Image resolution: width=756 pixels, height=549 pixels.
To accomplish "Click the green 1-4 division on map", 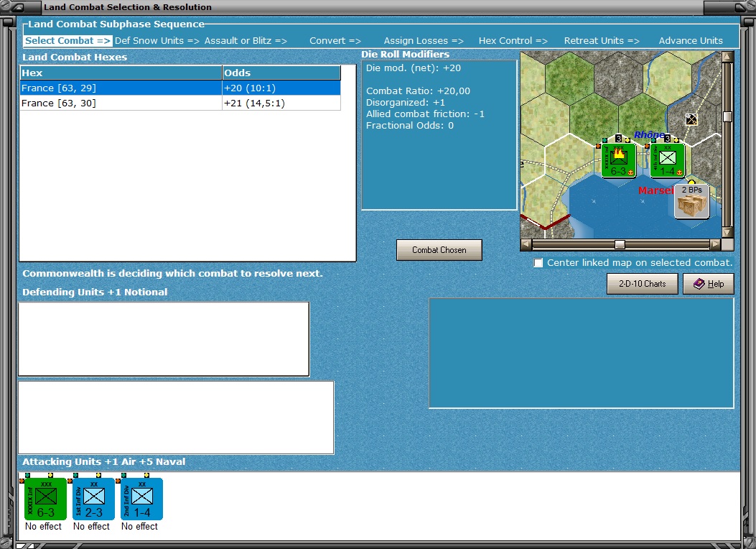I will [x=667, y=160].
